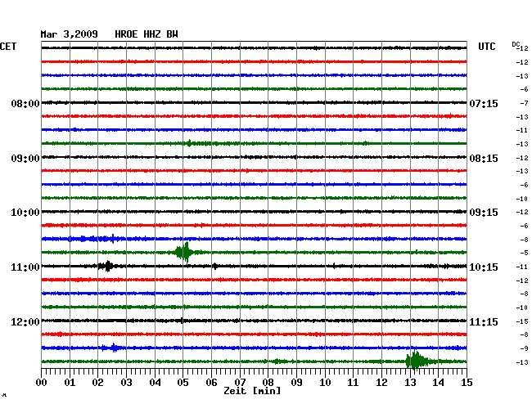The height and width of the screenshot is (404, 532).
Task: Click the "07" minute axis label
Action: click(x=240, y=382)
